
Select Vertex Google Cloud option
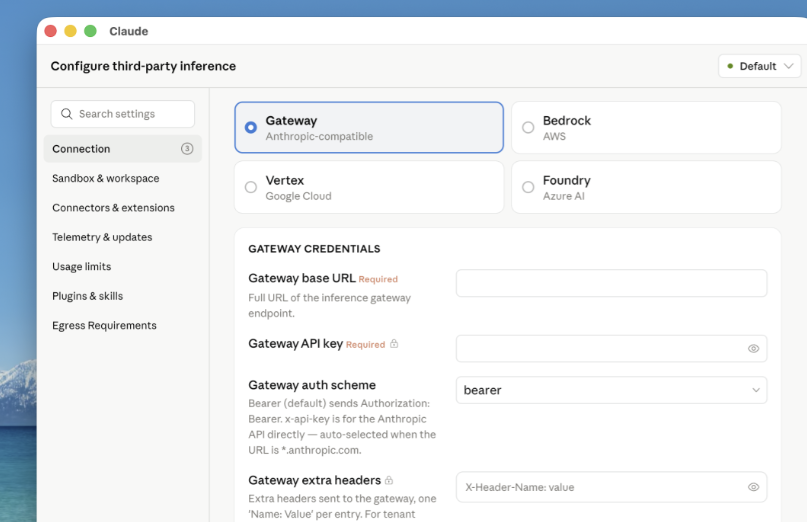369,187
